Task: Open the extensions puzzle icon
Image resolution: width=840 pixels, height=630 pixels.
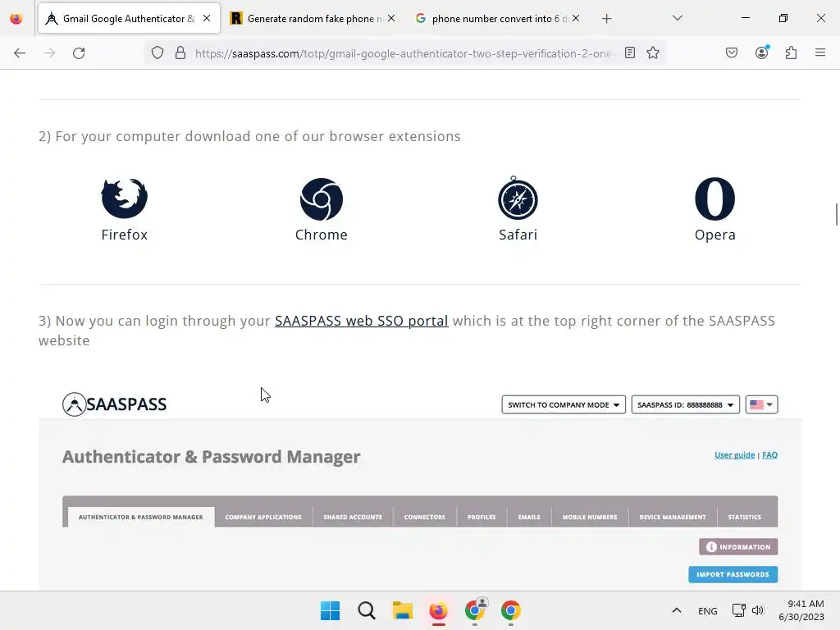Action: [x=791, y=53]
